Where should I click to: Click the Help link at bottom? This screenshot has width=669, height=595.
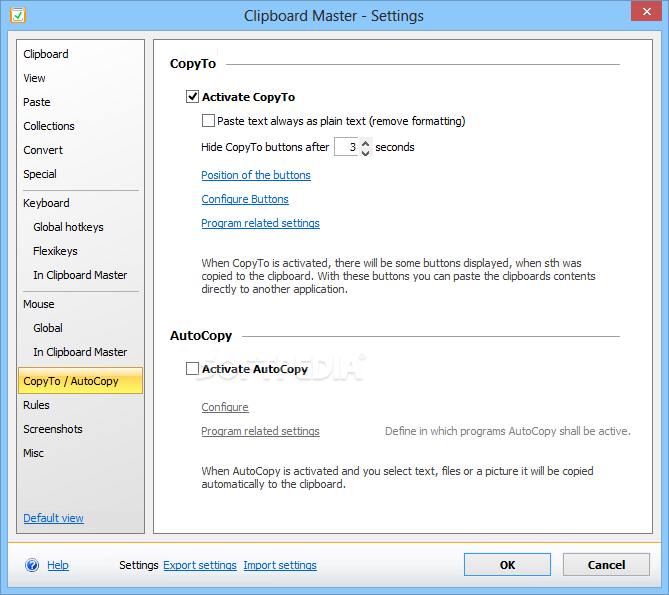click(58, 565)
